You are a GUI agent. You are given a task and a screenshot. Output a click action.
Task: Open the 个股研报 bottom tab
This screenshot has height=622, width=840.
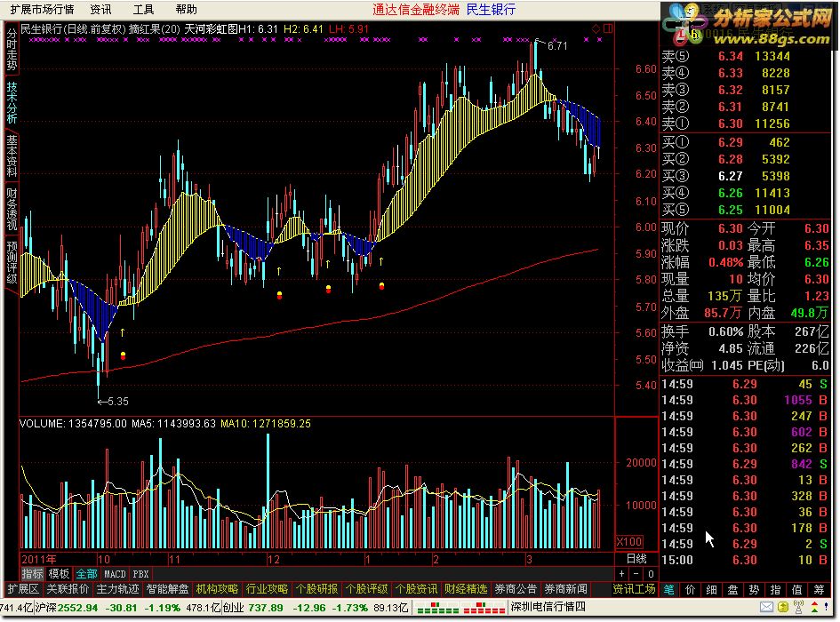(x=316, y=589)
